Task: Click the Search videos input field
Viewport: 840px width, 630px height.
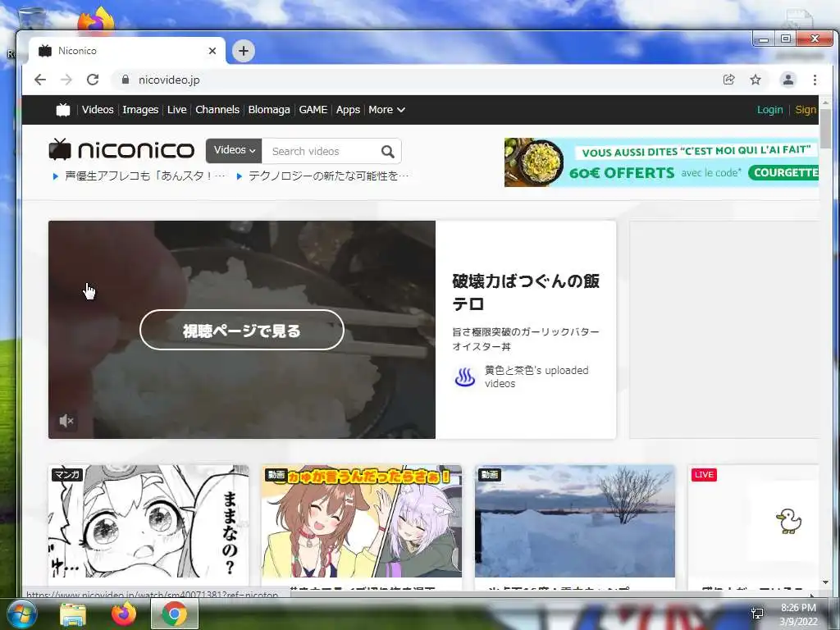Action: pos(321,152)
